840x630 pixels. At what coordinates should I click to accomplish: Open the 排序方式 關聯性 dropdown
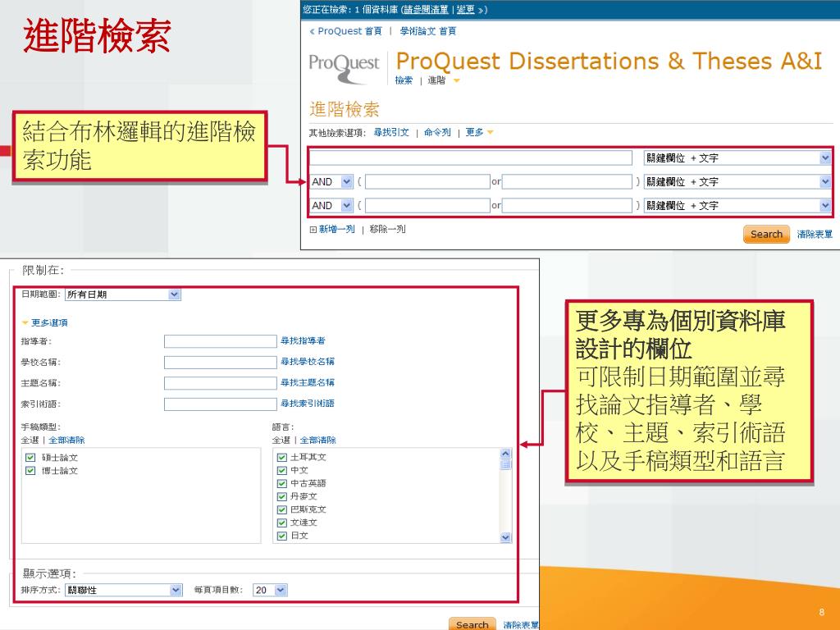124,590
